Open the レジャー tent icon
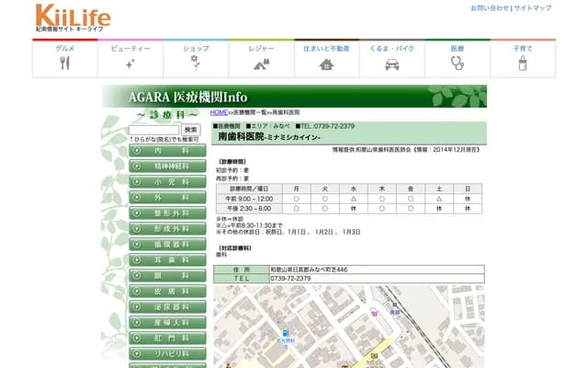Image resolution: width=588 pixels, height=368 pixels. (x=261, y=63)
